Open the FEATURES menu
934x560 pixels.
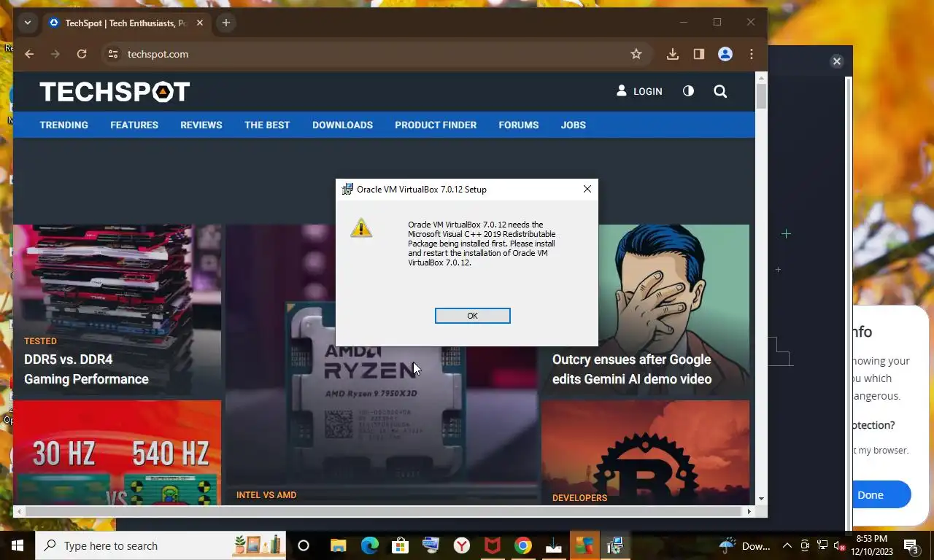pos(134,125)
